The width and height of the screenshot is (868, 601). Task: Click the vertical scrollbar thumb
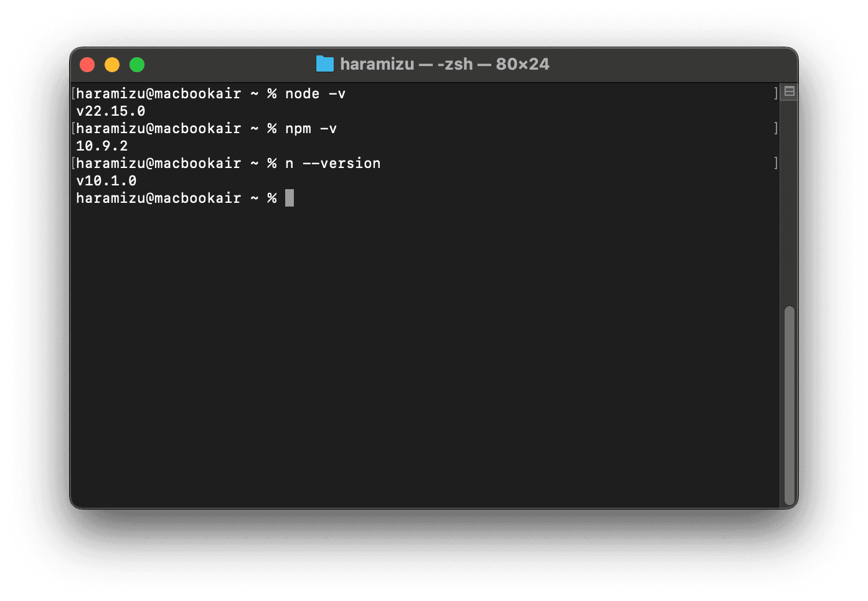[x=789, y=404]
